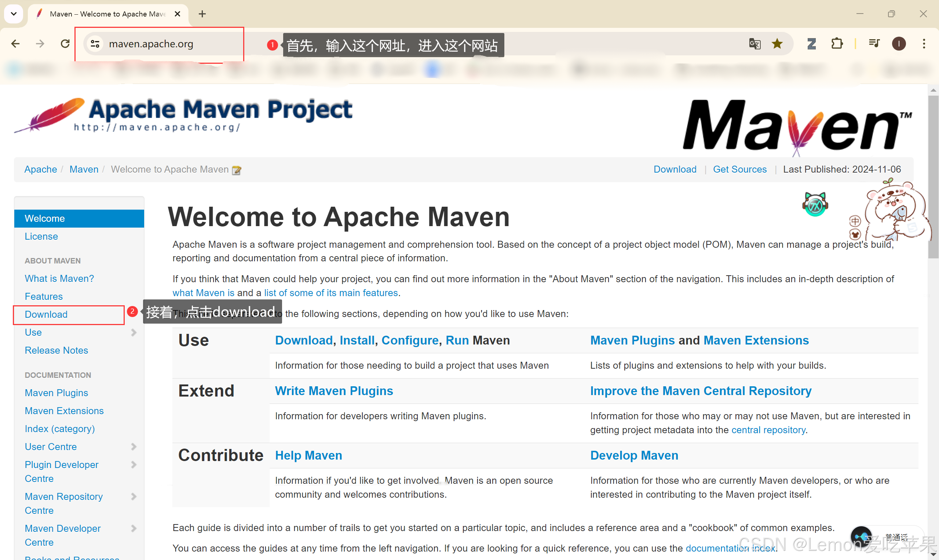Screen dimensions: 939x560
Task: Click the Google Translate page icon
Action: [755, 44]
